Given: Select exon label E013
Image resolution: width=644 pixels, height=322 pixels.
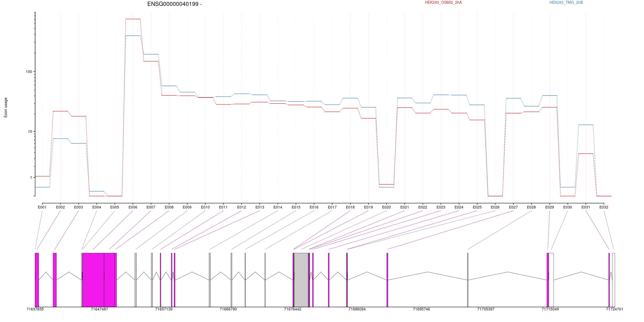Looking at the screenshot, I should tap(260, 207).
